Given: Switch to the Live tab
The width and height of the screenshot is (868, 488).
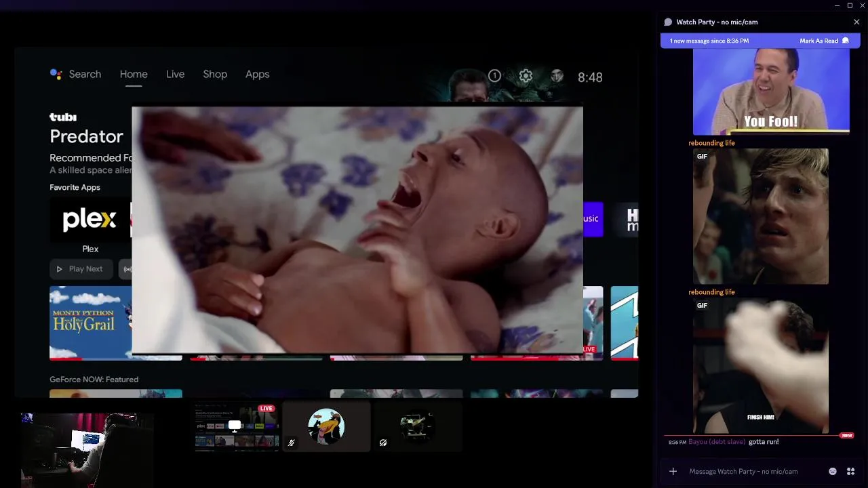Looking at the screenshot, I should pyautogui.click(x=175, y=75).
